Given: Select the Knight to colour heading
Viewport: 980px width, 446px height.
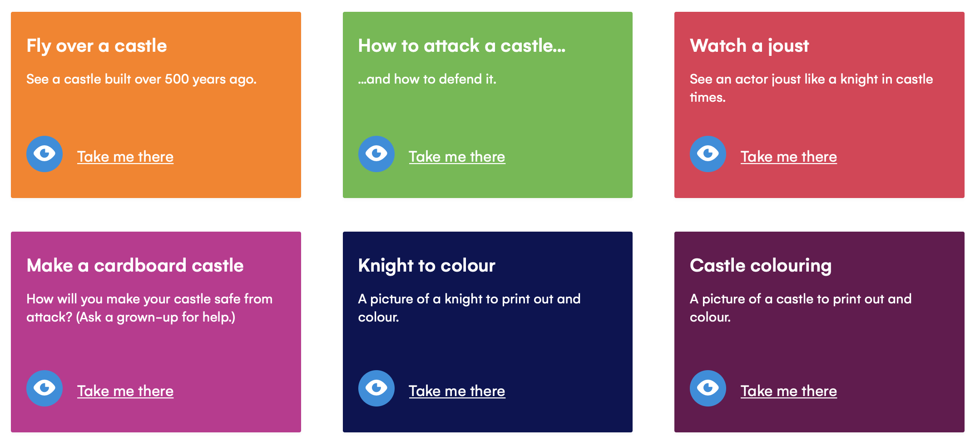Looking at the screenshot, I should point(426,266).
